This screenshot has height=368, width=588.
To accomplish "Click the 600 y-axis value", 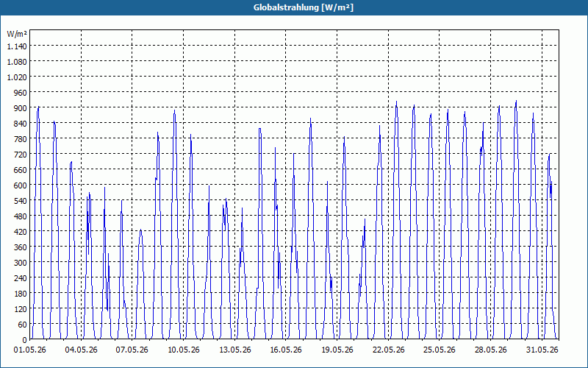I will (21, 185).
